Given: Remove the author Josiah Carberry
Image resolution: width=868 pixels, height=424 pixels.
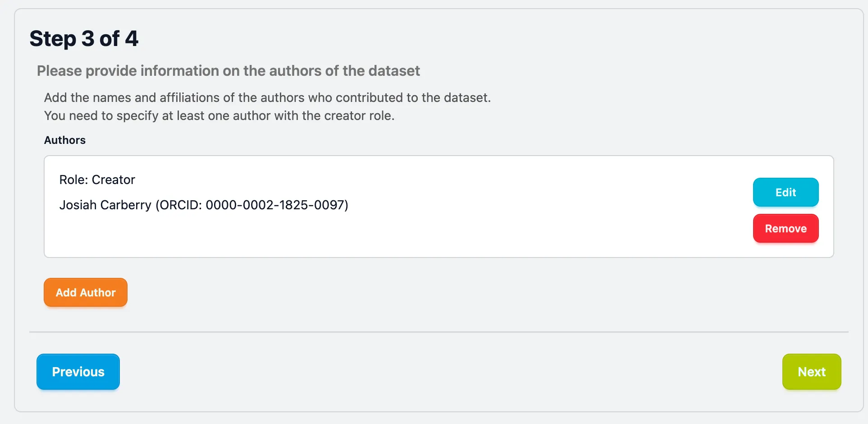Looking at the screenshot, I should coord(785,229).
